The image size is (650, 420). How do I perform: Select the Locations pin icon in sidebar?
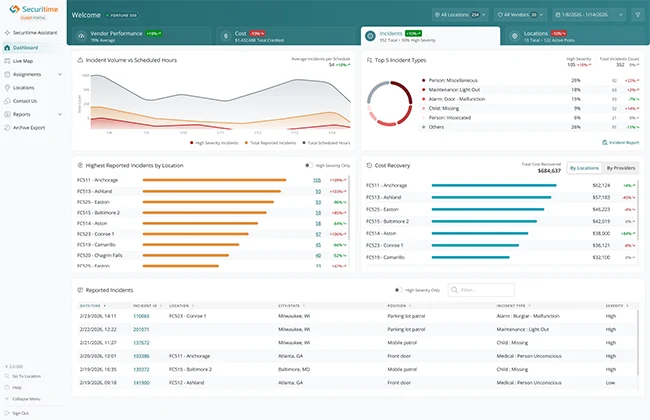pyautogui.click(x=7, y=88)
